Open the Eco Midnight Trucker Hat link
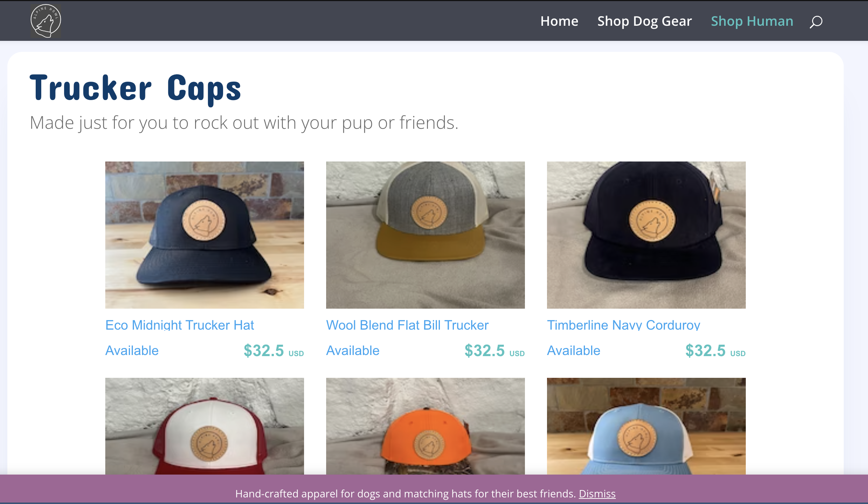 (180, 325)
